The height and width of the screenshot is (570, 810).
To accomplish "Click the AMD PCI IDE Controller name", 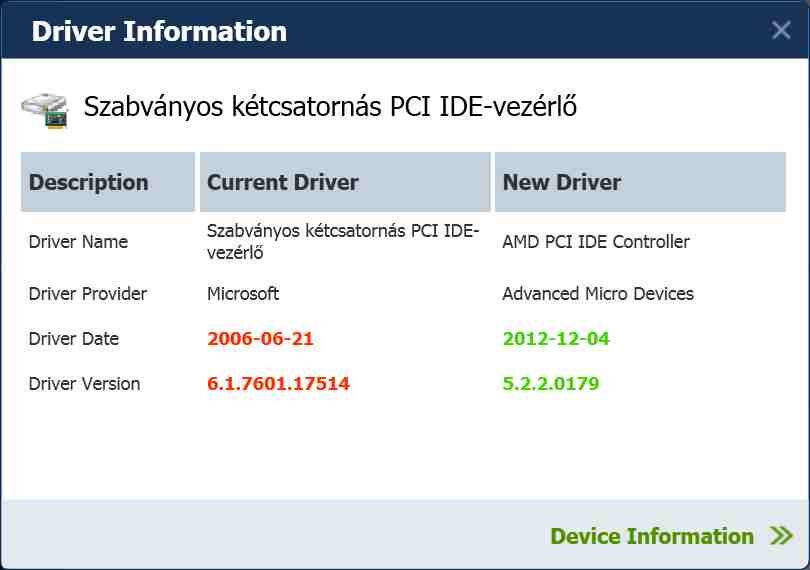I will pyautogui.click(x=596, y=242).
